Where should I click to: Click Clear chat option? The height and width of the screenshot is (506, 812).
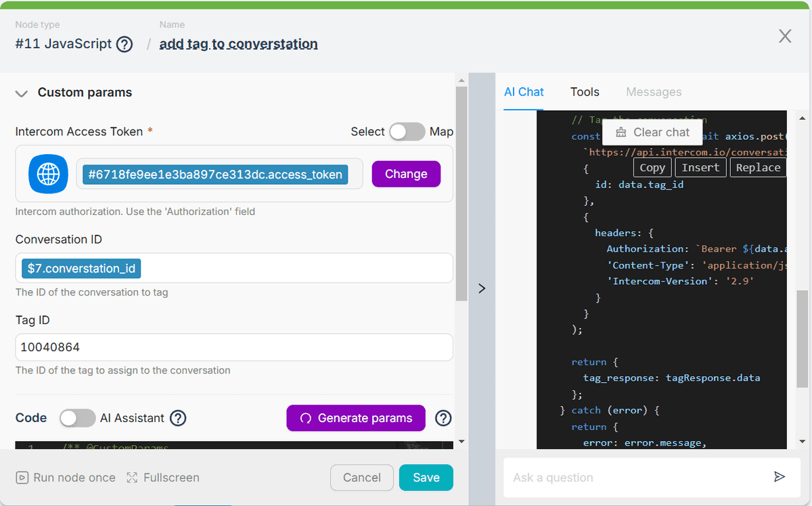click(652, 133)
